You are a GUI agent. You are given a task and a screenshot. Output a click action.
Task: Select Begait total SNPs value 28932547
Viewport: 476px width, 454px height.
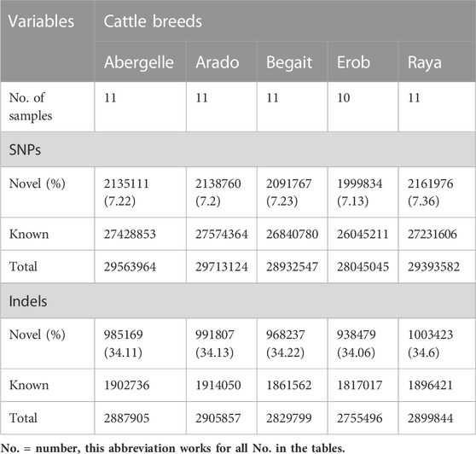pyautogui.click(x=292, y=267)
